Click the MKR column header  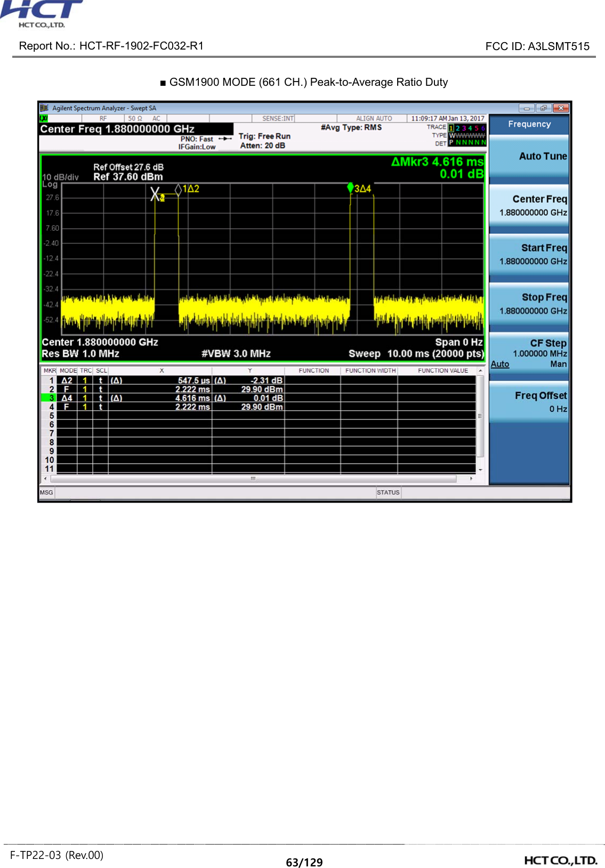point(50,370)
